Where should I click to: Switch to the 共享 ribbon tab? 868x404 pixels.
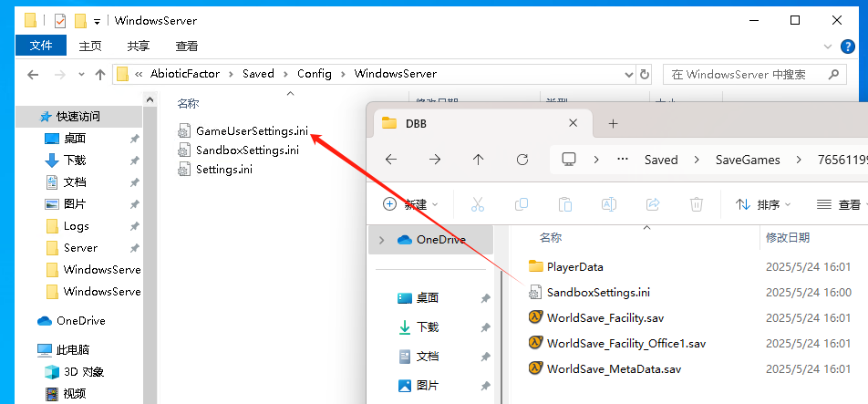(139, 46)
